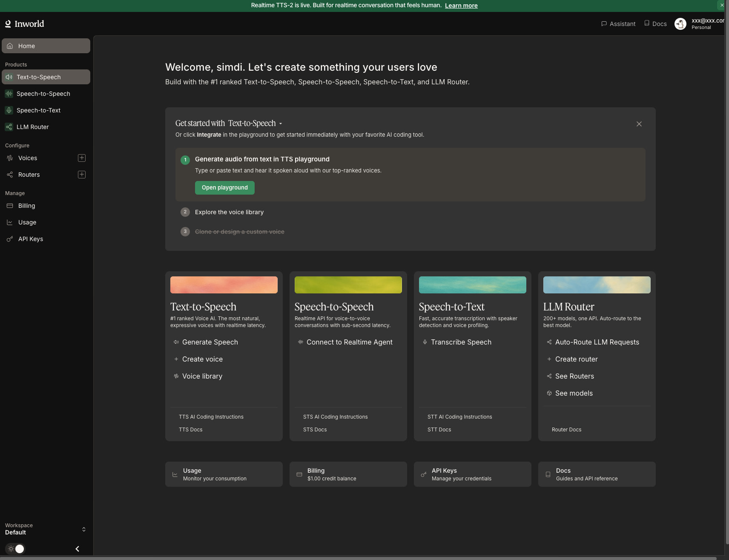Viewport: 729px width, 560px height.
Task: Click the Usage chart icon in sidebar
Action: [10, 222]
